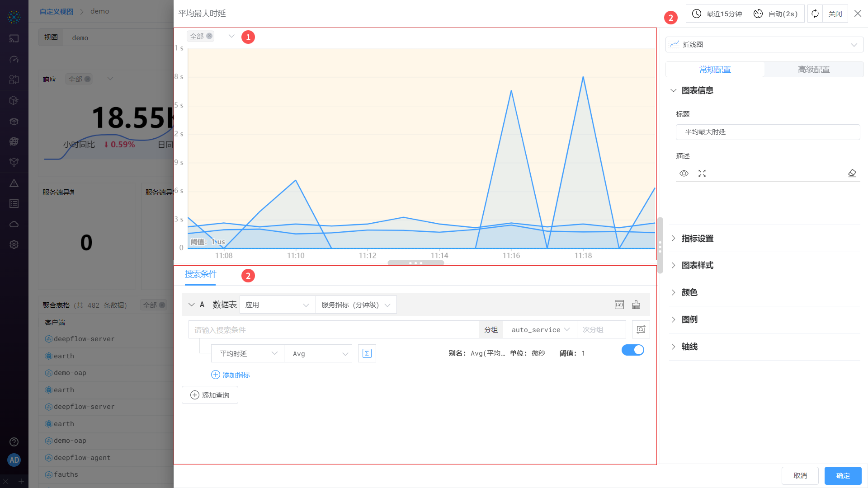Disable the 平均时延 metric switch
Image resolution: width=868 pixels, height=488 pixels.
coord(632,350)
